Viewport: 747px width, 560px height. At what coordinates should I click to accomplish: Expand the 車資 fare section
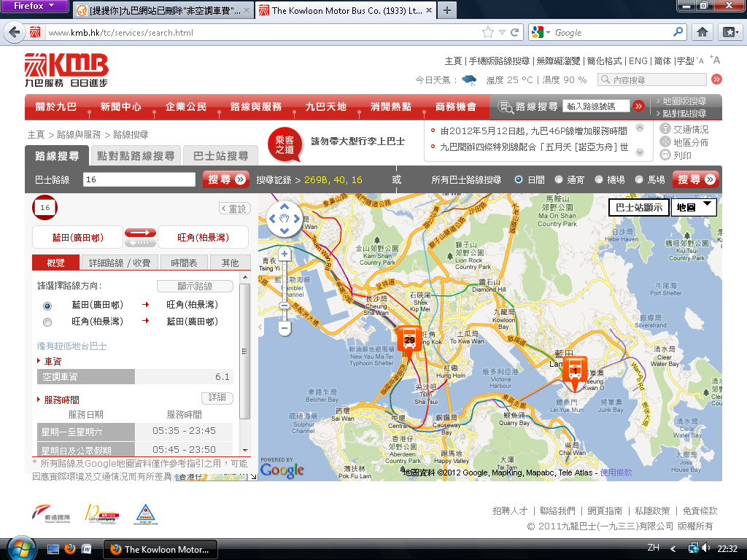[50, 361]
